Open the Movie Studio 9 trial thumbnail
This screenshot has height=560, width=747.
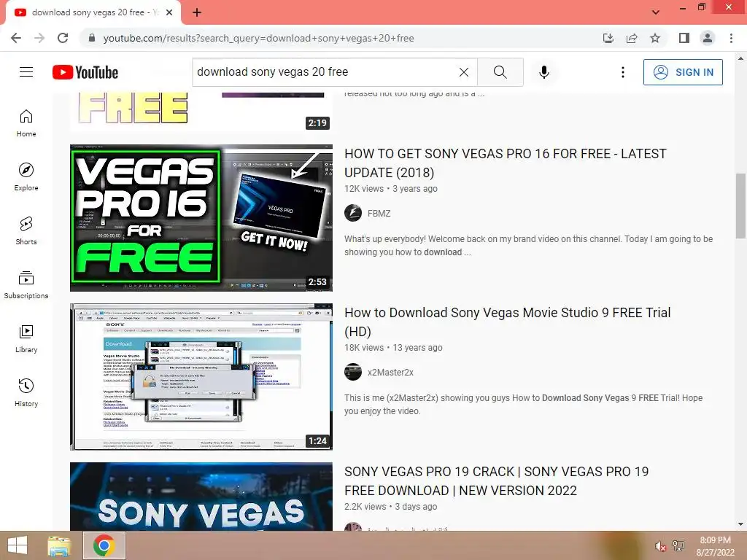(x=201, y=377)
